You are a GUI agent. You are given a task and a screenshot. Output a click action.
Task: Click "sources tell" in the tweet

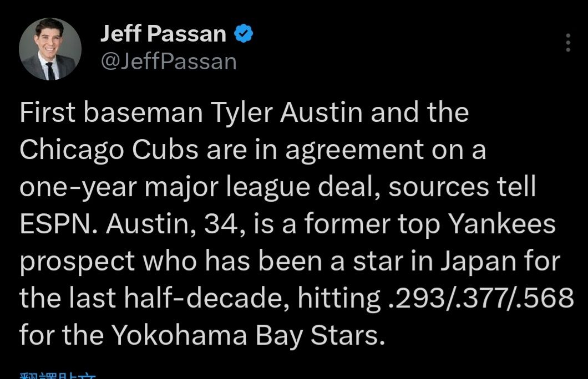(x=462, y=187)
